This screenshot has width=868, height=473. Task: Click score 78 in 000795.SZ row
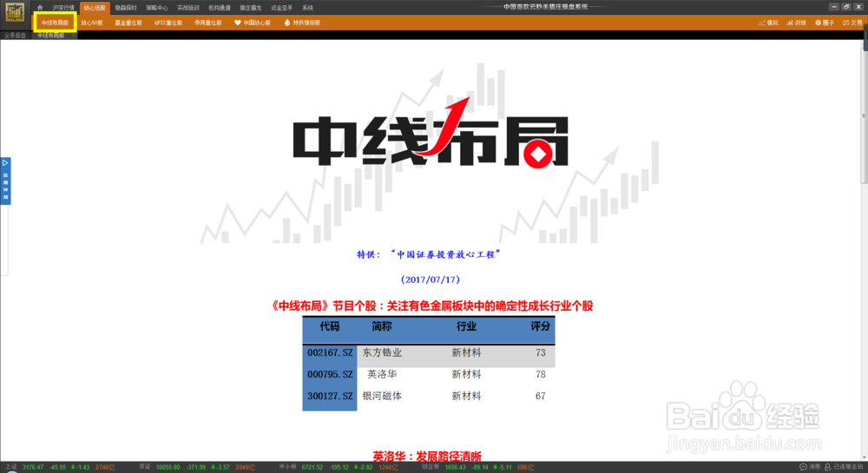541,375
